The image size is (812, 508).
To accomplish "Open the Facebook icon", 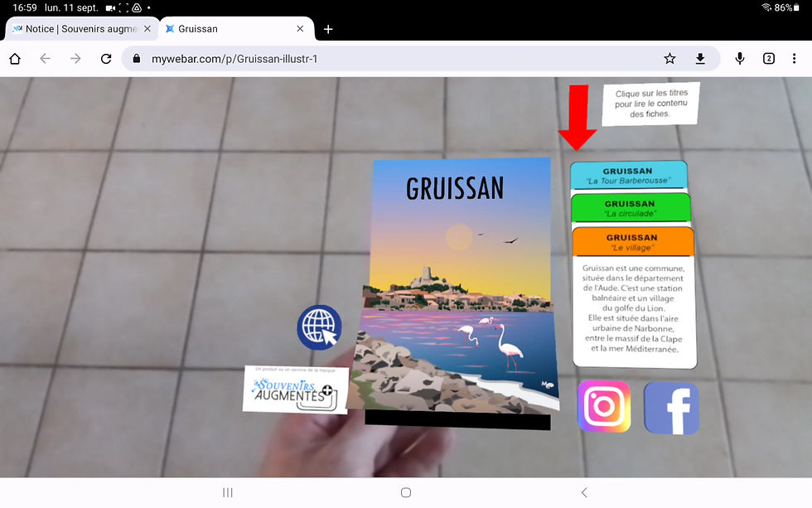I will click(x=672, y=408).
